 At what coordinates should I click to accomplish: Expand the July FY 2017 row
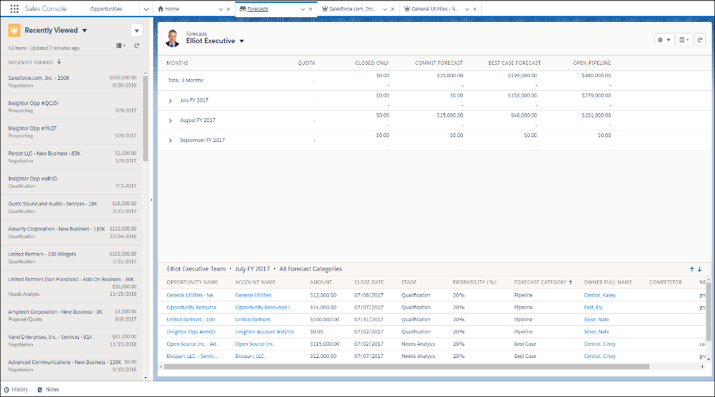click(x=170, y=101)
